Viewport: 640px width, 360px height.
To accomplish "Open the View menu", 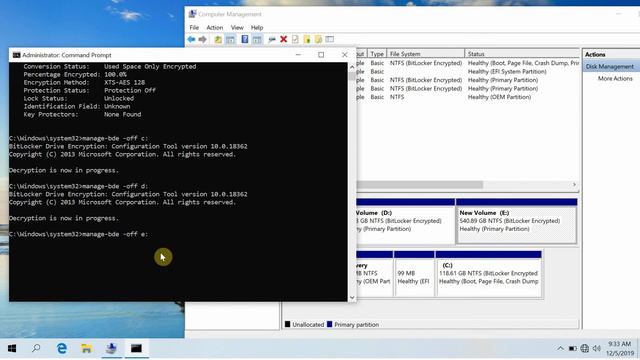I will click(x=237, y=27).
